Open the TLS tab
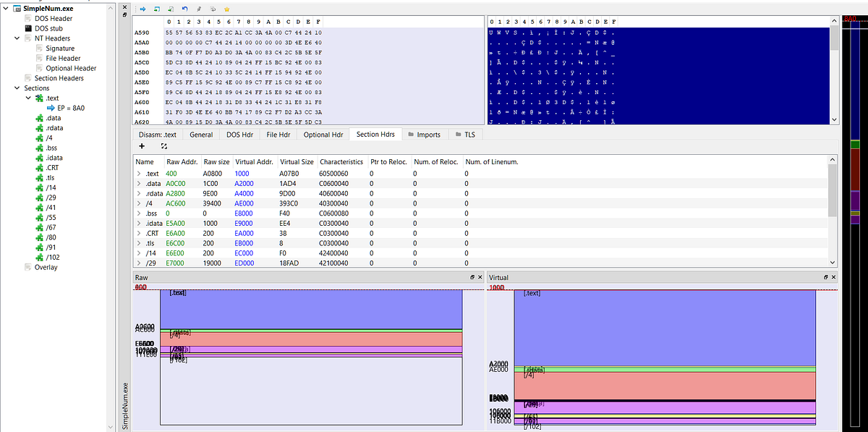Image resolution: width=868 pixels, height=432 pixels. (465, 135)
